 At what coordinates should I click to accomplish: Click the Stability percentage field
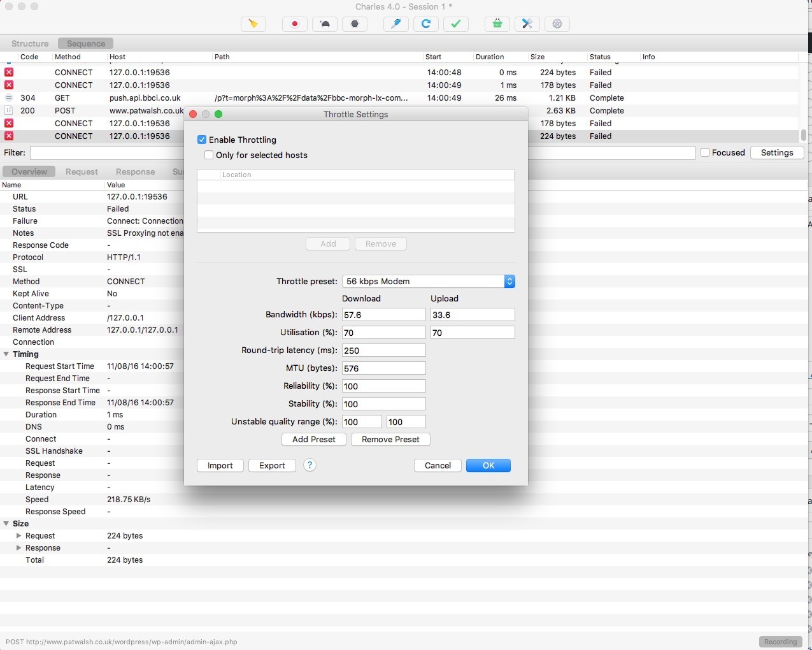(x=384, y=404)
